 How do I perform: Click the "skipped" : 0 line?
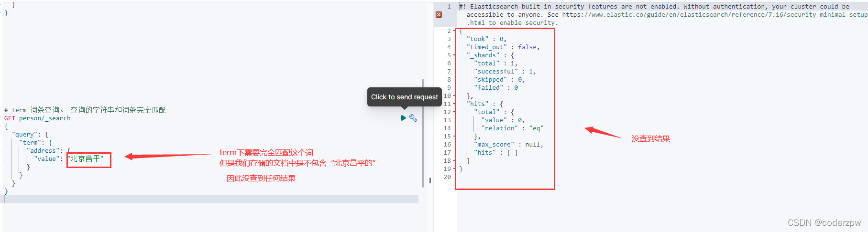(x=499, y=80)
